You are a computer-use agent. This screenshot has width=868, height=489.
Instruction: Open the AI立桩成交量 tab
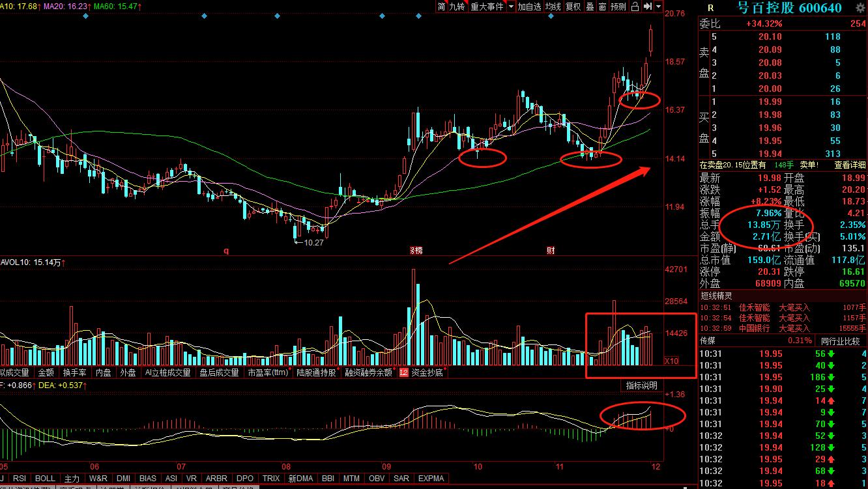click(x=168, y=373)
